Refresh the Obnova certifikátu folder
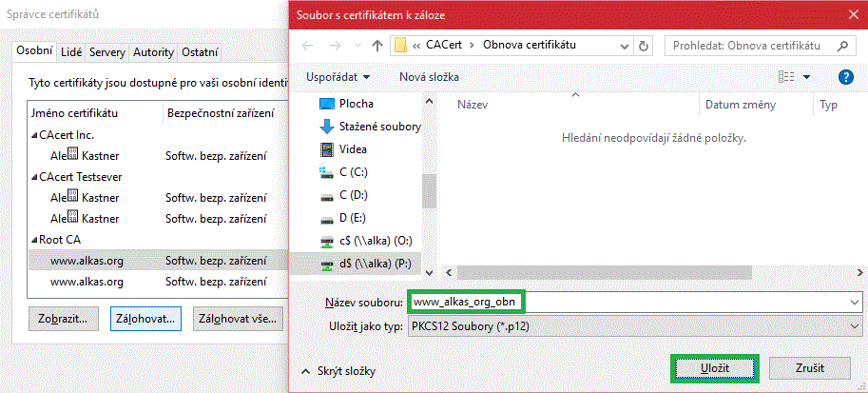Screen dimensions: 868x393 pyautogui.click(x=644, y=46)
